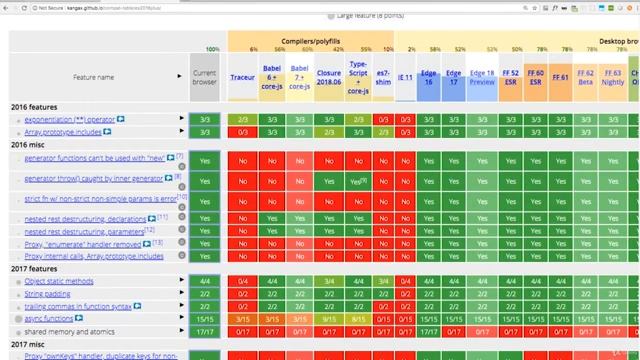Click the FF 60 ESR column header
Image resolution: width=640 pixels, height=360 pixels.
point(536,77)
